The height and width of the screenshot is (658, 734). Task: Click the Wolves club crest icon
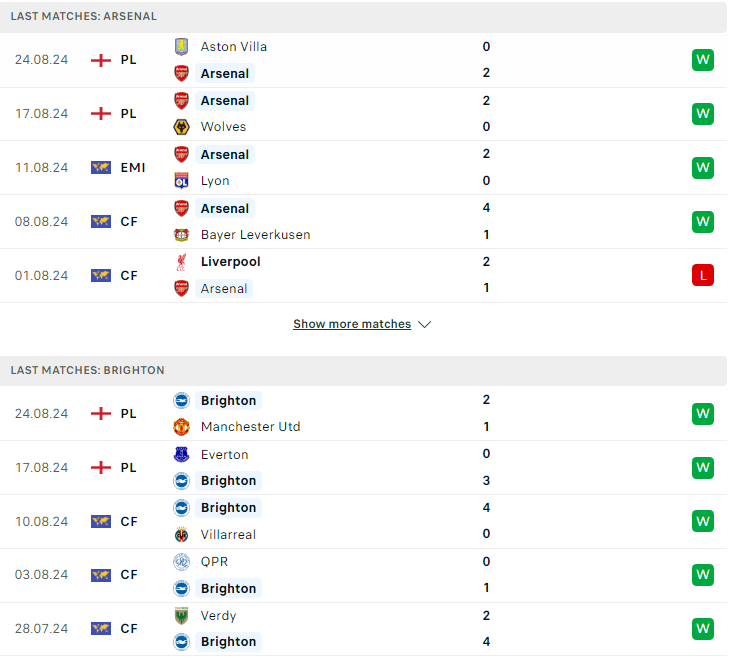pyautogui.click(x=181, y=127)
